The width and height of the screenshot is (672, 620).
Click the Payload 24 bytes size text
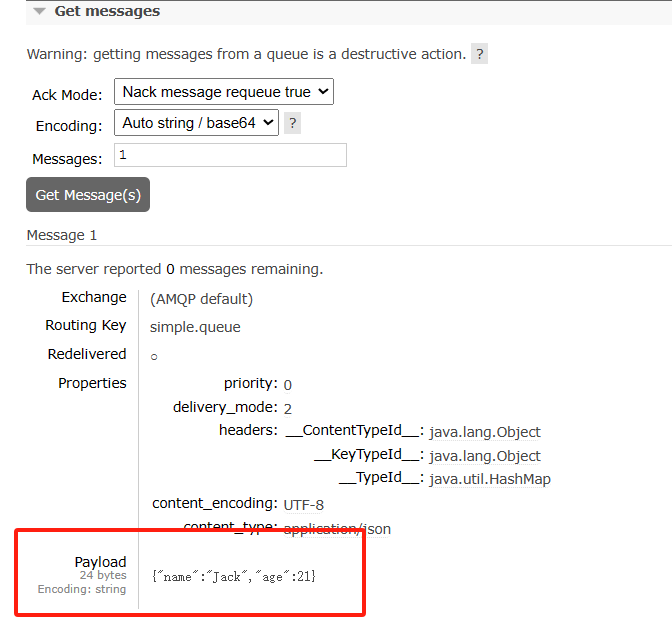point(103,576)
